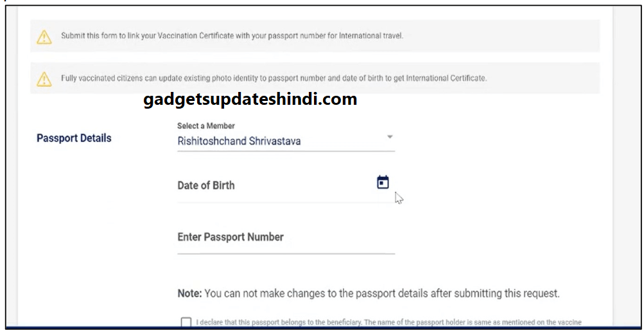Click the 'Select a Member' field label
The image size is (644, 335).
(206, 126)
